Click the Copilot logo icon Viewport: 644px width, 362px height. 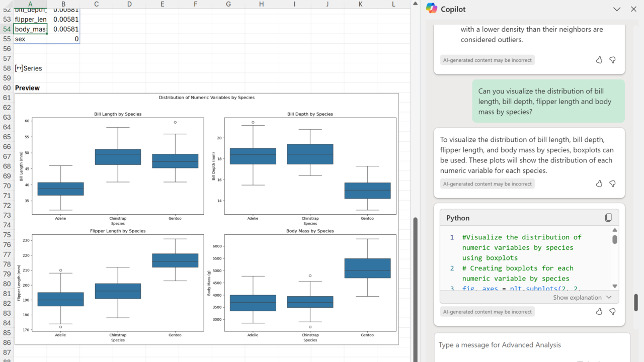tap(432, 9)
